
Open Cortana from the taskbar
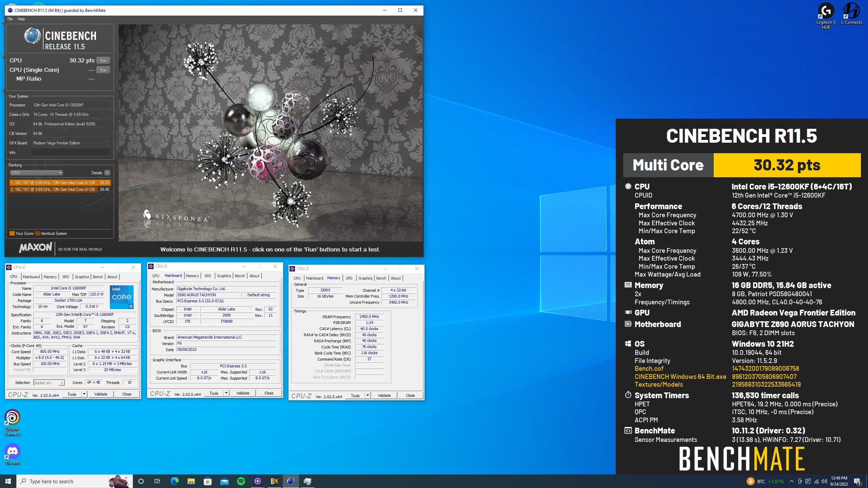[x=141, y=481]
